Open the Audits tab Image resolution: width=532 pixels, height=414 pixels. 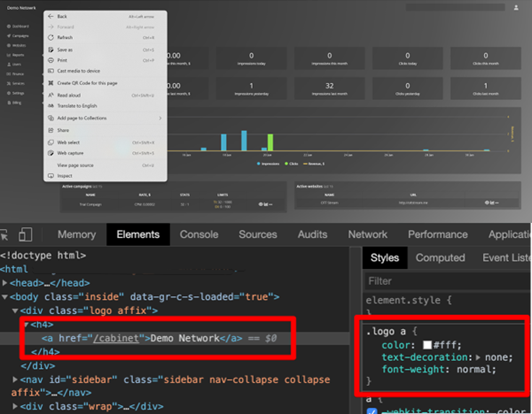click(312, 234)
